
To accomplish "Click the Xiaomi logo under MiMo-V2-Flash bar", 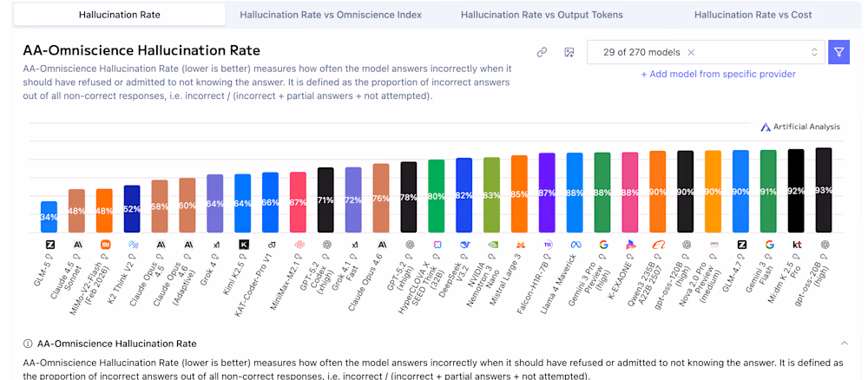I will [x=104, y=246].
